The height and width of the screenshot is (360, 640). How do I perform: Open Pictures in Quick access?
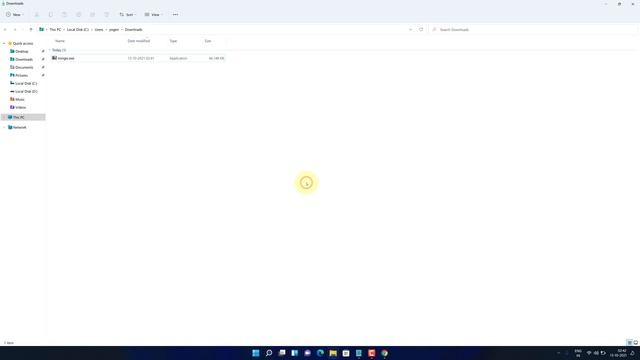(x=21, y=76)
